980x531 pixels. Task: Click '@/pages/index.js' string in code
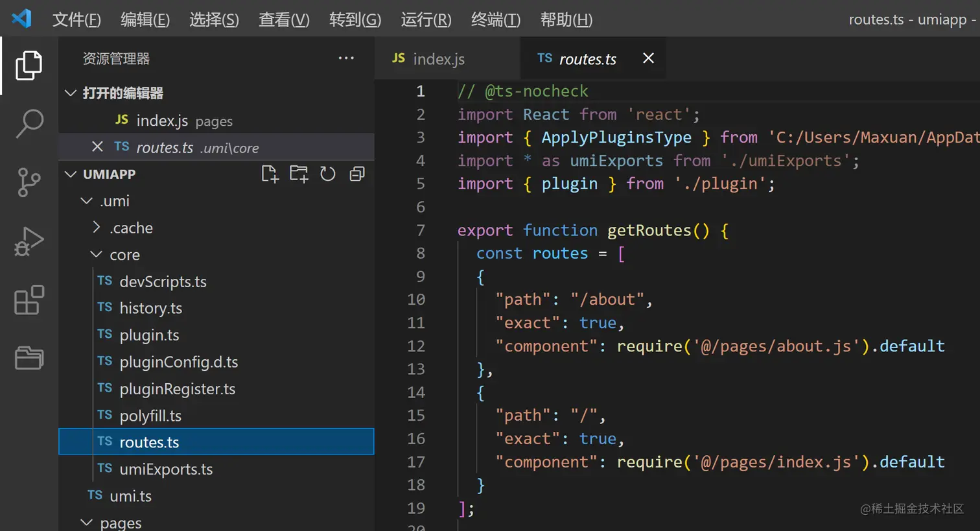776,462
